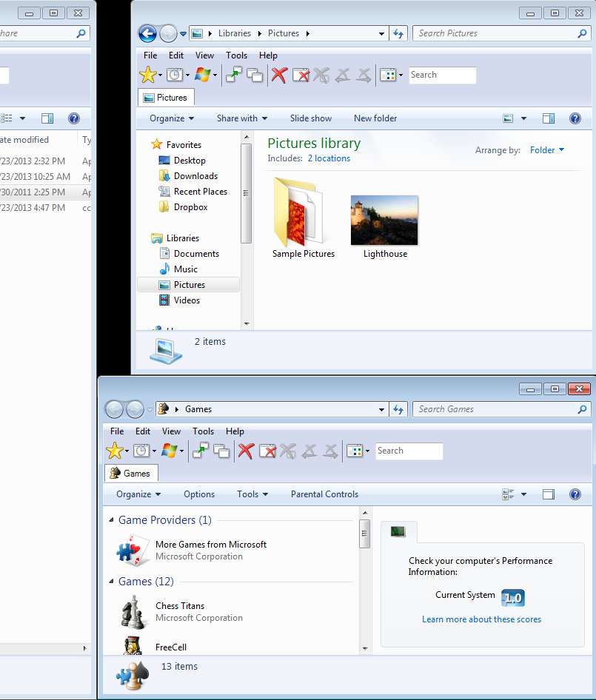The width and height of the screenshot is (596, 700).
Task: Open the View menu in Pictures window
Action: click(204, 55)
